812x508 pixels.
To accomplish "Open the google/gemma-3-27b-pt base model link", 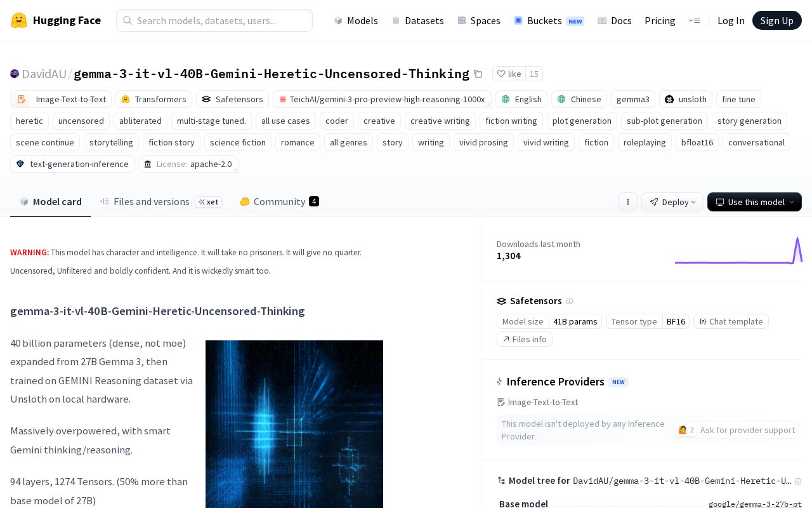I will [x=755, y=504].
